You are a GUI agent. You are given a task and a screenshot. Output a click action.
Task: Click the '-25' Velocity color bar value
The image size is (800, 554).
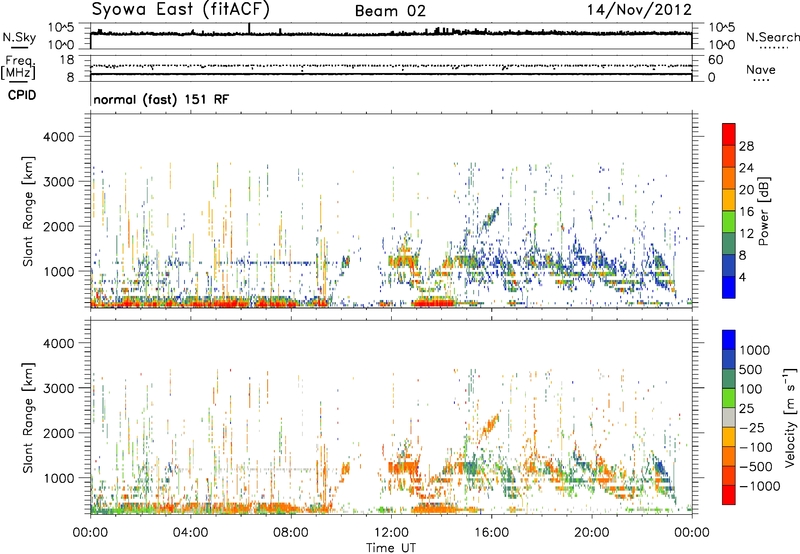(x=752, y=427)
